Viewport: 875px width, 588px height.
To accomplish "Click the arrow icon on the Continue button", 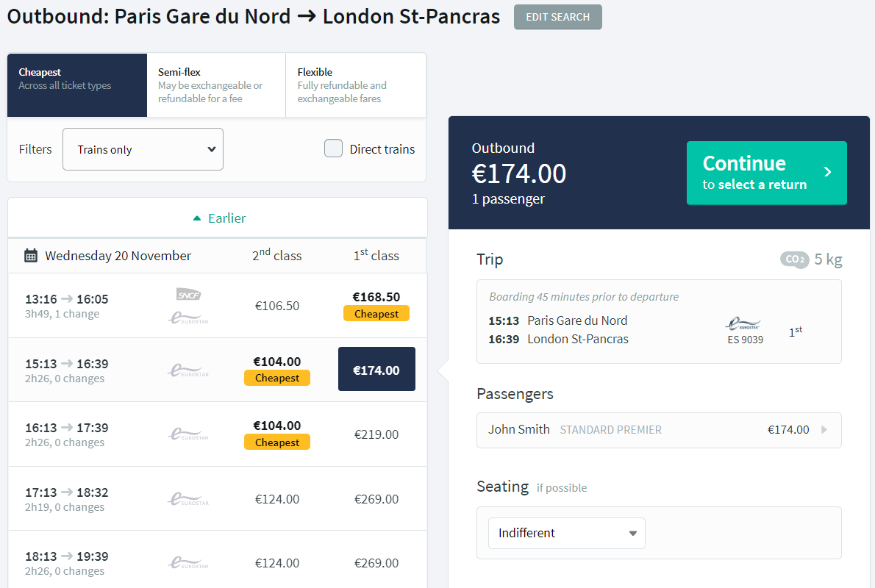I will 828,173.
